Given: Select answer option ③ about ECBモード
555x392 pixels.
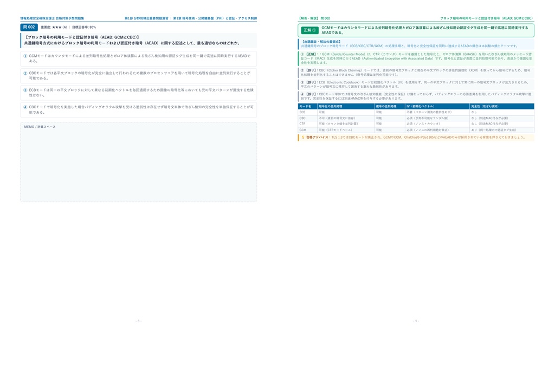Looking at the screenshot, I should point(139,93).
